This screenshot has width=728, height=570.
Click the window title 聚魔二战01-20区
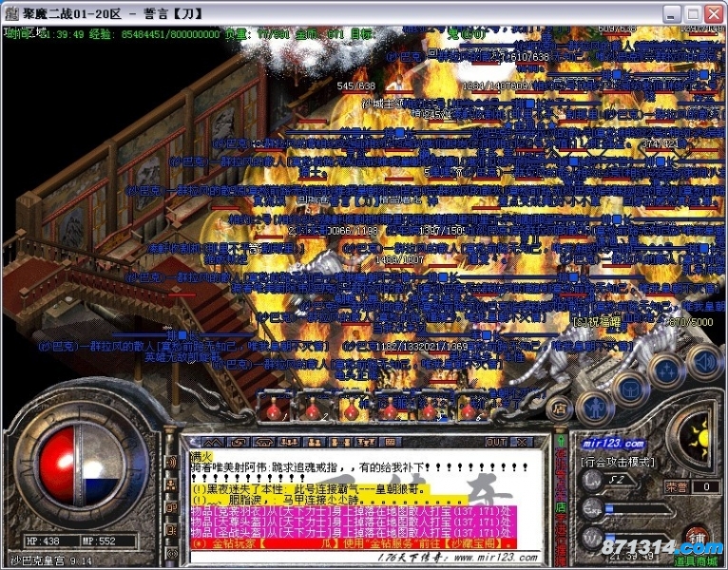tap(71, 13)
